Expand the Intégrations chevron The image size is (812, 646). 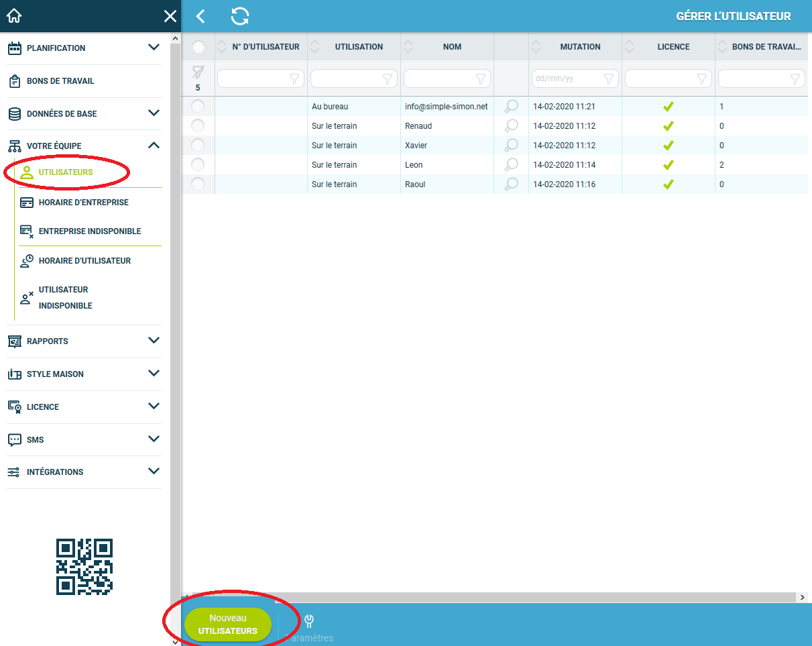[154, 471]
